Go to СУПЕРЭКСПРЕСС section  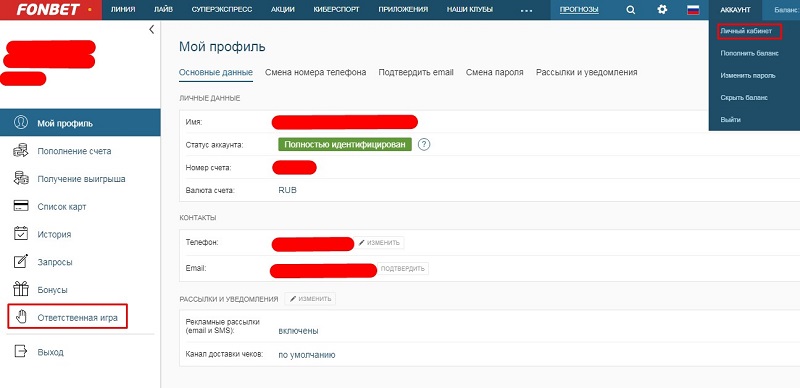tap(222, 9)
